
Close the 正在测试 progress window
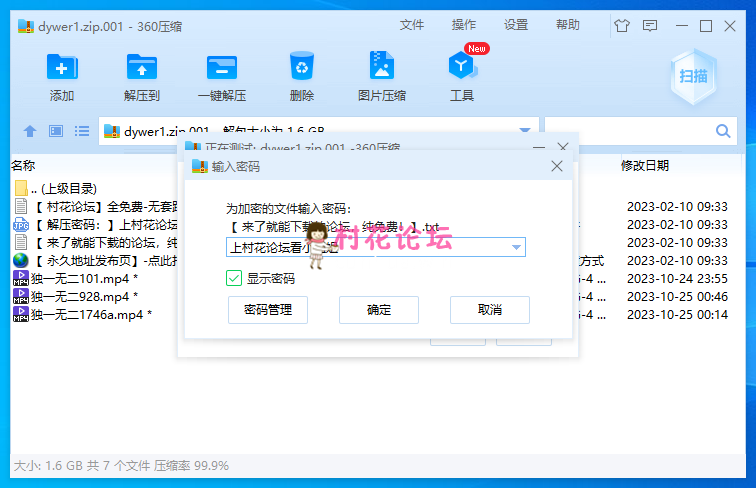pyautogui.click(x=563, y=146)
